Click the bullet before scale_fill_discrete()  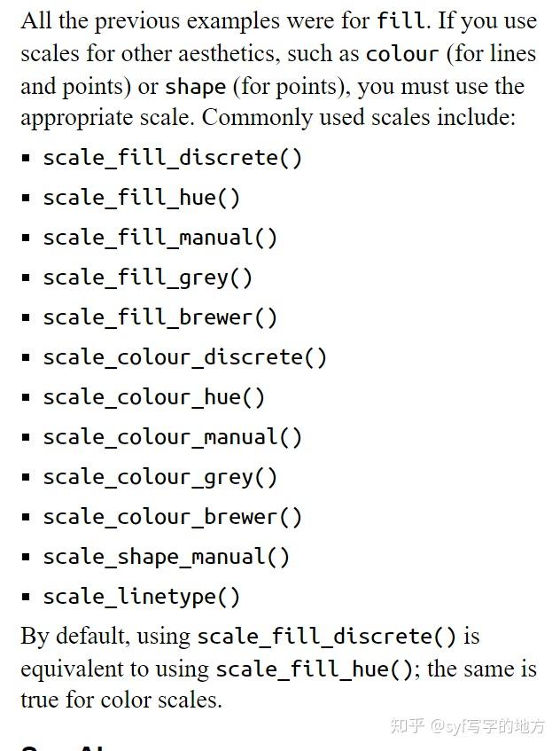[x=26, y=158]
